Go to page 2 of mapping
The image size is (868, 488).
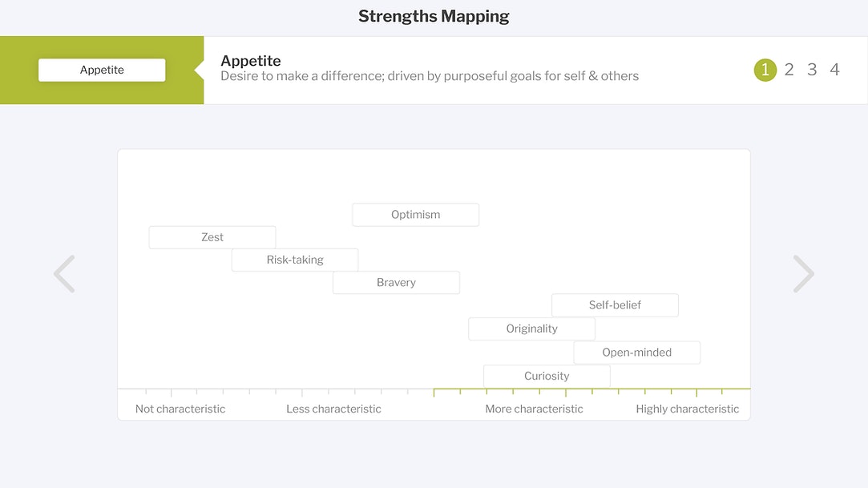point(789,70)
